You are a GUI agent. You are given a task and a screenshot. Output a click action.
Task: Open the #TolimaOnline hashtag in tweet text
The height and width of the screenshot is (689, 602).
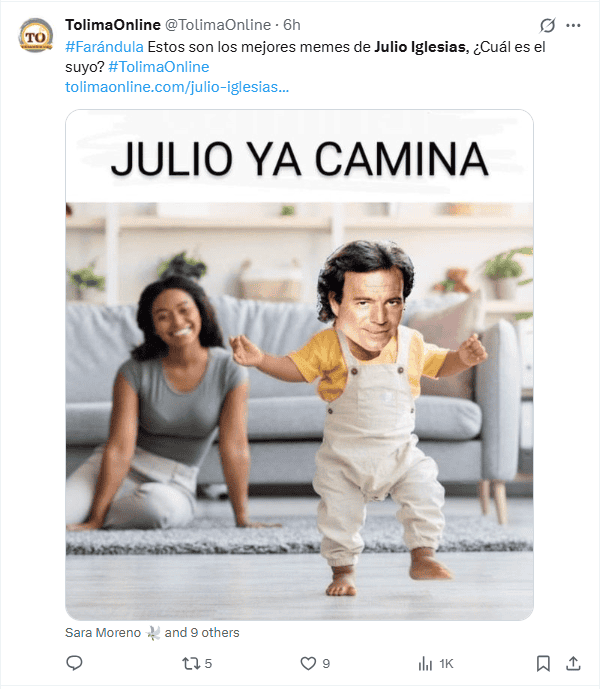point(159,67)
